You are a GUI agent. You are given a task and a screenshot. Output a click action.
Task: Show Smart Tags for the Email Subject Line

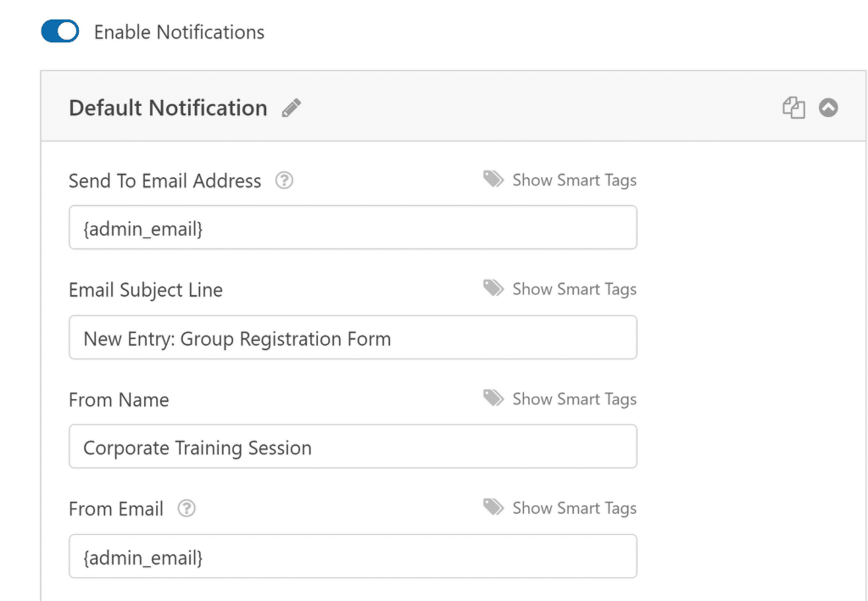click(574, 288)
